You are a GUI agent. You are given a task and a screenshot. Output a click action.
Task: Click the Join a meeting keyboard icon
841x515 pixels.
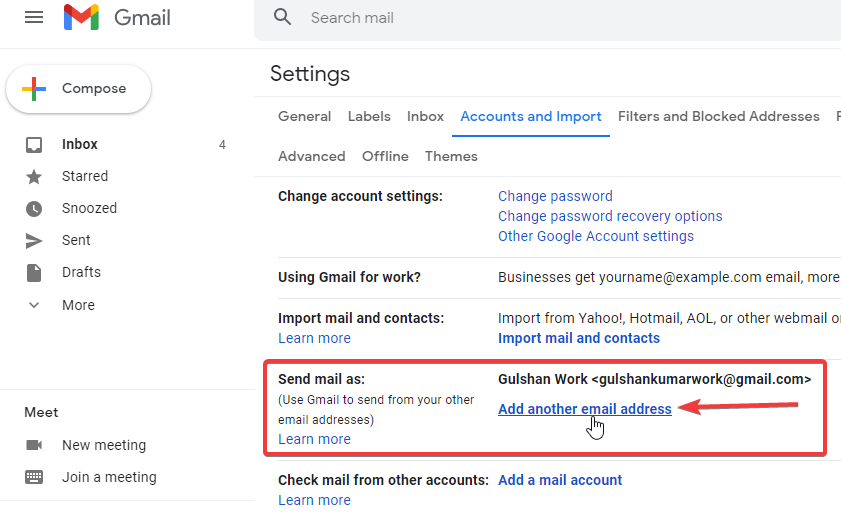point(34,477)
